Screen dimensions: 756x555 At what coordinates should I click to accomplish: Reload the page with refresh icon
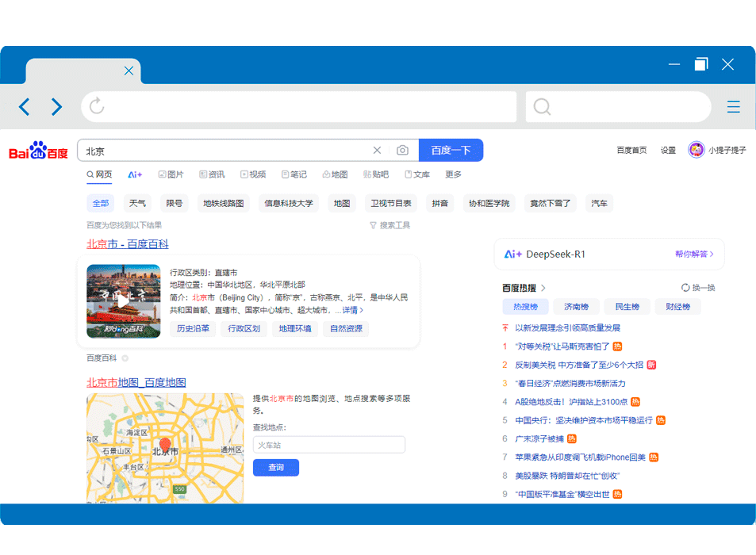point(97,106)
